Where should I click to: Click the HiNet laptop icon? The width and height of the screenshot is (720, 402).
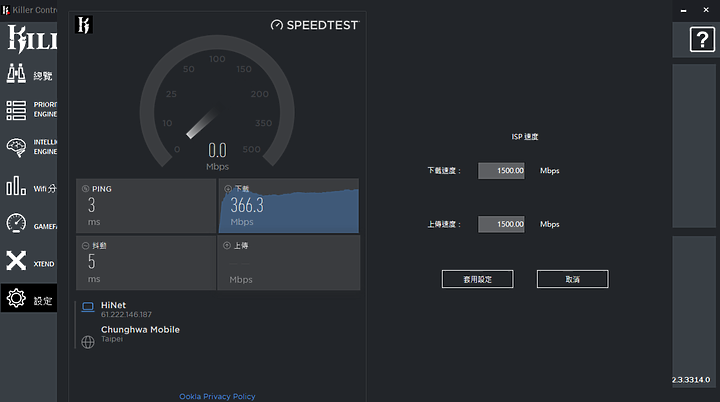(x=88, y=307)
